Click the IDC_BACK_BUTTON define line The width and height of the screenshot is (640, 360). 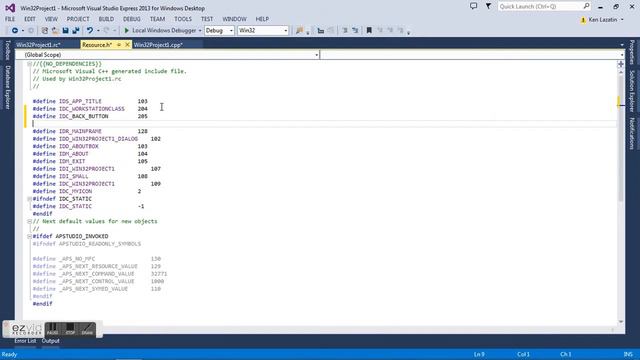point(90,116)
